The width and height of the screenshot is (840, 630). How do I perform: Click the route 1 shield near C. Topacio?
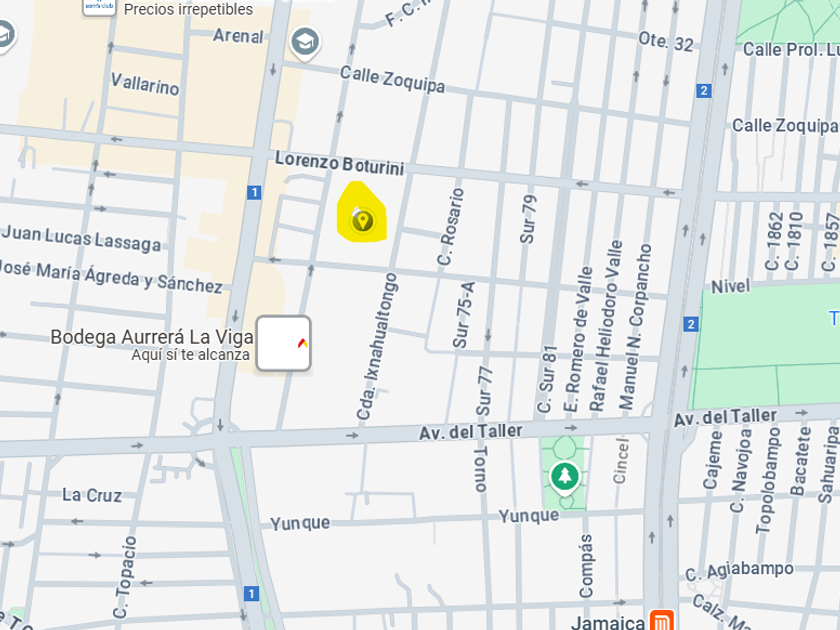coord(251,594)
